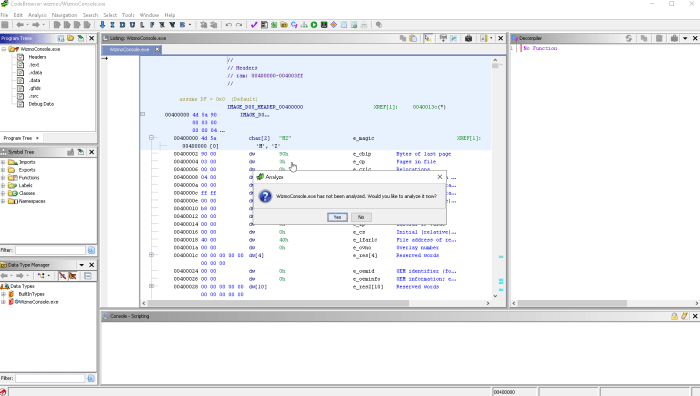Take a Listing snapshot with camera icon
Viewport: 700px width, 396px height.
tap(468, 38)
